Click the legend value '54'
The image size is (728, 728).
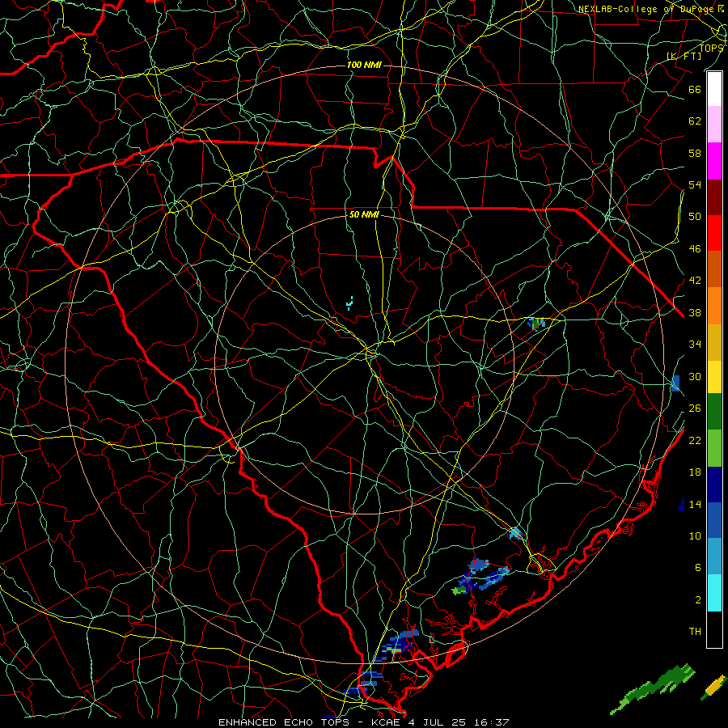[695, 184]
